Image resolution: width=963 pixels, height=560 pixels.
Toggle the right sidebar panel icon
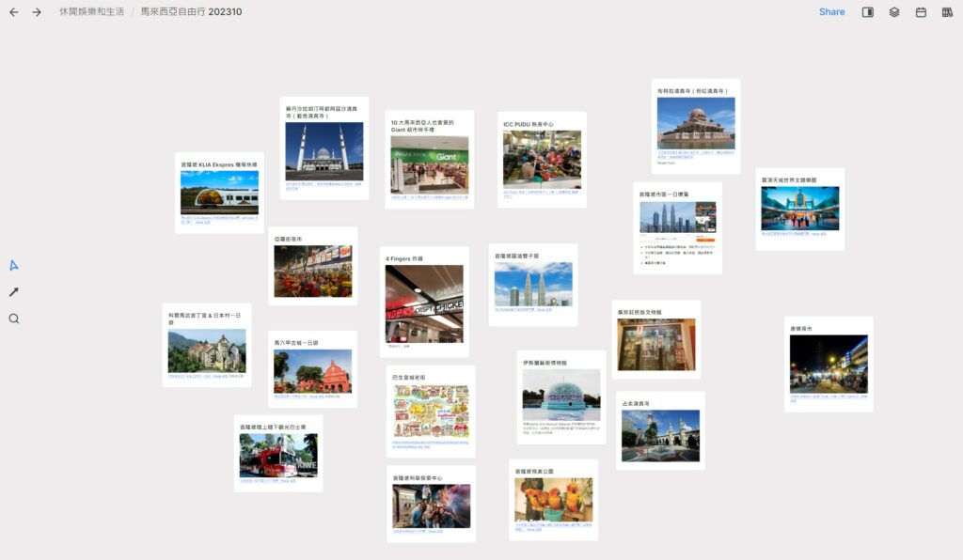868,12
